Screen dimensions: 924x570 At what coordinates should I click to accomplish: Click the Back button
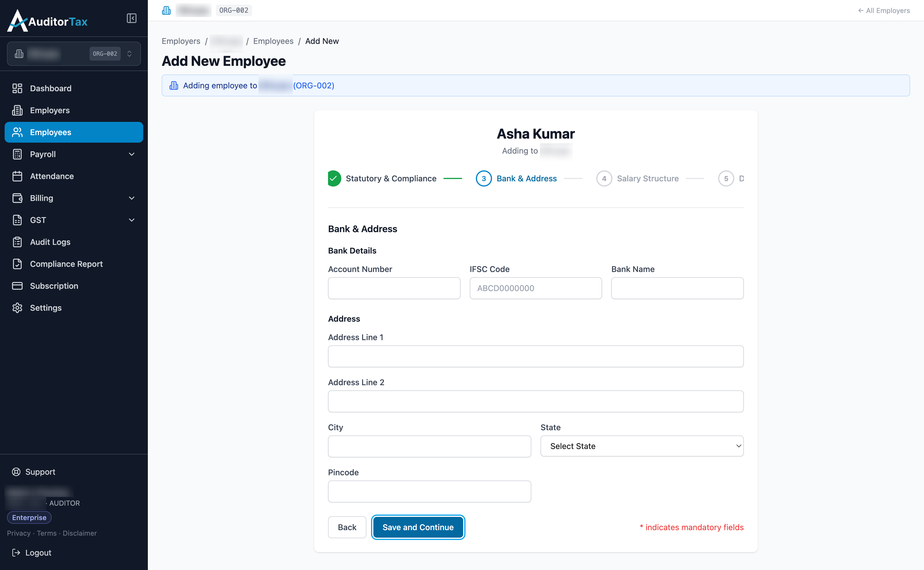[x=347, y=527]
